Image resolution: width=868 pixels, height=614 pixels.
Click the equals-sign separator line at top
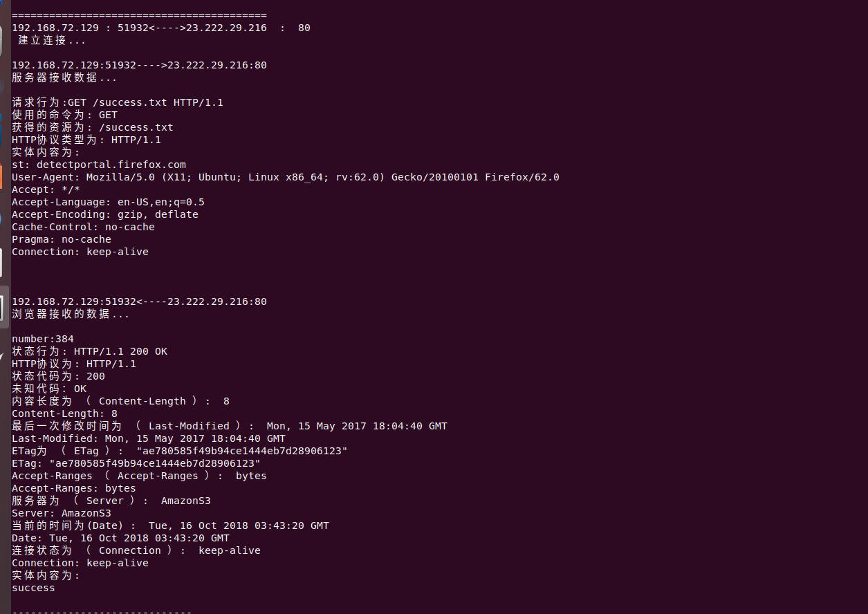139,15
